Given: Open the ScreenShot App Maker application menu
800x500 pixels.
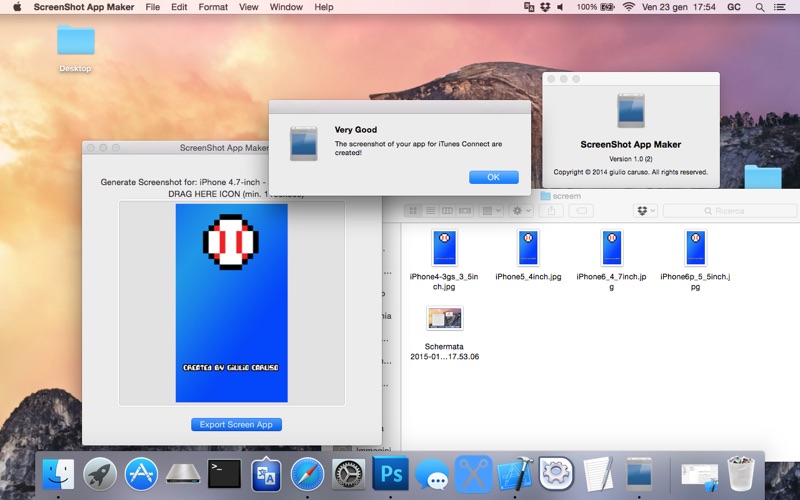Looking at the screenshot, I should [x=84, y=7].
